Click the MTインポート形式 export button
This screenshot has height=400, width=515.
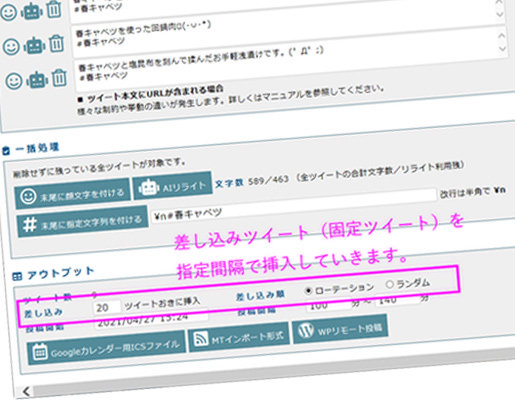click(239, 337)
